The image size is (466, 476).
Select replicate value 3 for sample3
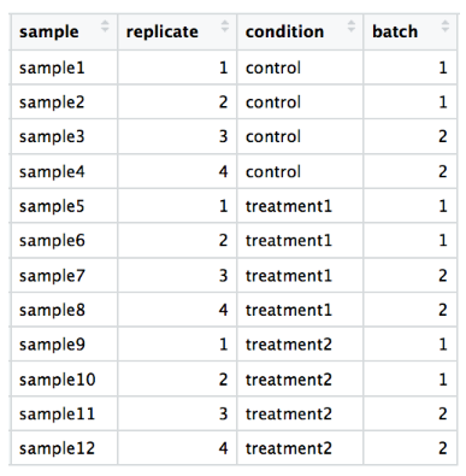[223, 137]
